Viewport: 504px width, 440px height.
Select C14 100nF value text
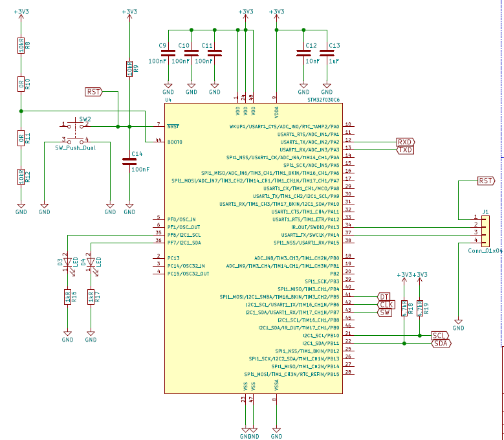pyautogui.click(x=140, y=169)
